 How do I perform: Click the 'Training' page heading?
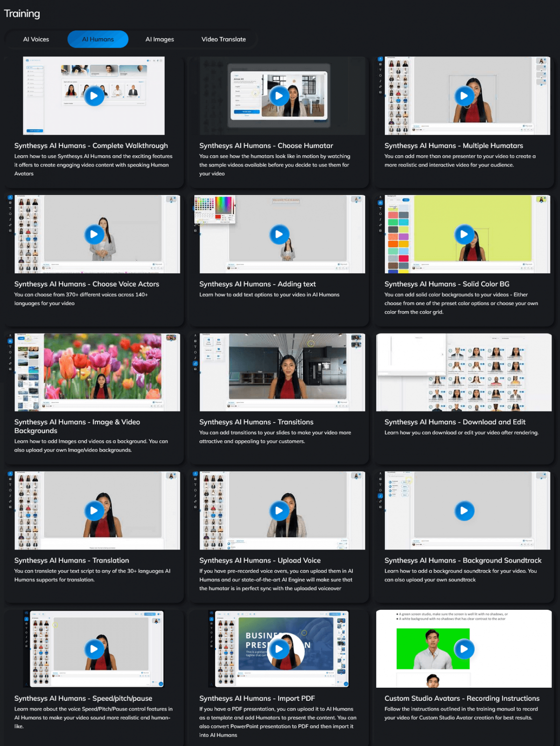(x=22, y=14)
